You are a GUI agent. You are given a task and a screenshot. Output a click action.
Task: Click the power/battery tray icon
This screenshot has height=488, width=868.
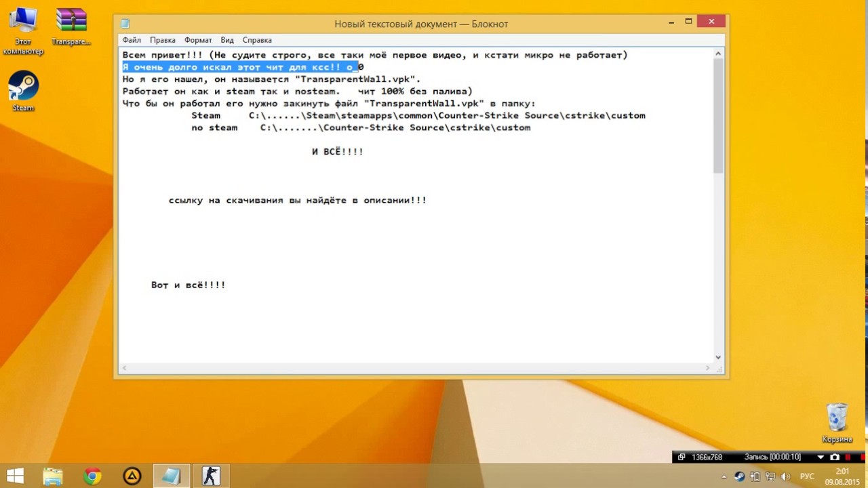point(755,476)
